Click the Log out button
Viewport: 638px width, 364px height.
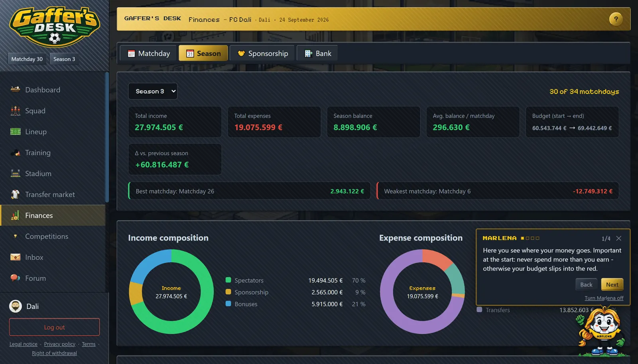click(x=55, y=327)
